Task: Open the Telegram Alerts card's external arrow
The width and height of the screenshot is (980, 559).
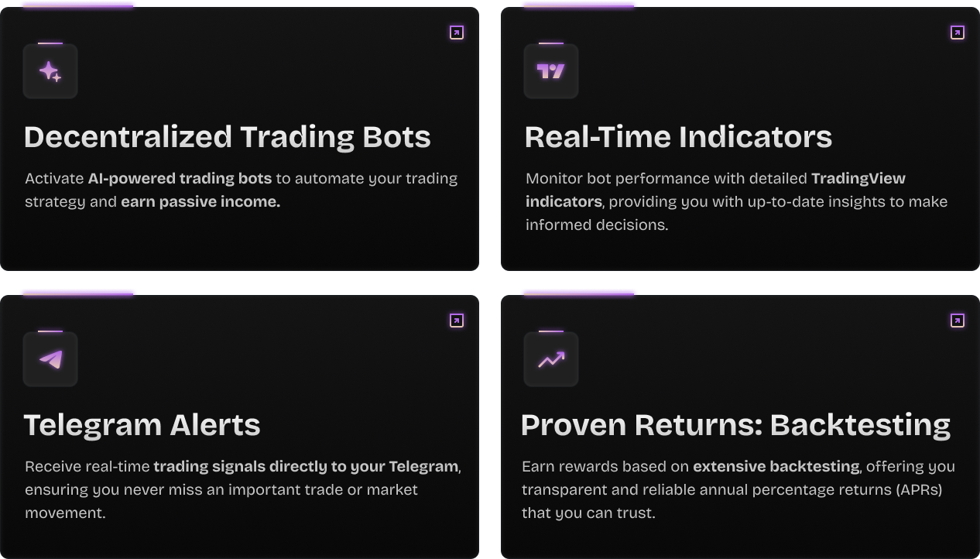Action: (x=457, y=321)
